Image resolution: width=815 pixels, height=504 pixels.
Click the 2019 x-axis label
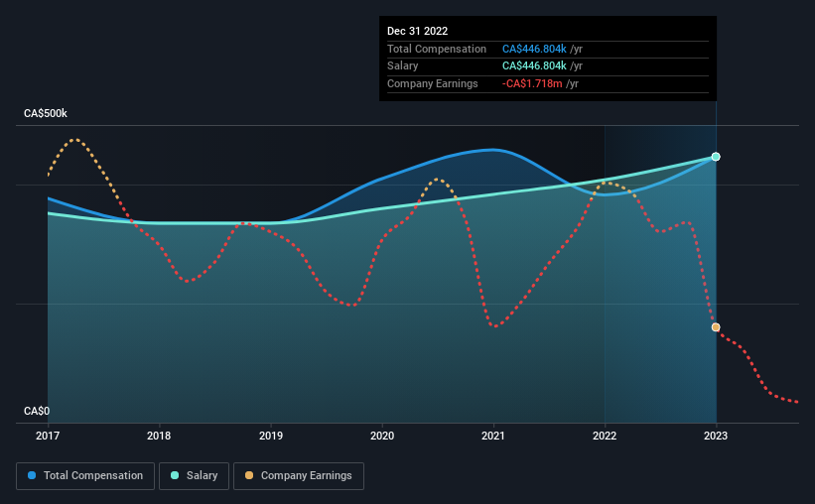[x=271, y=436]
